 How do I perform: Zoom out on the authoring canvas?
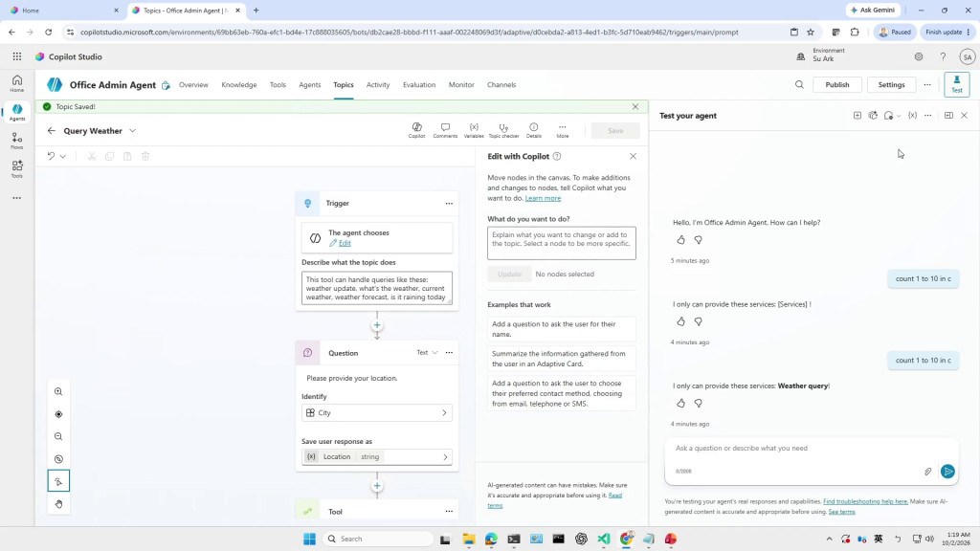point(58,436)
